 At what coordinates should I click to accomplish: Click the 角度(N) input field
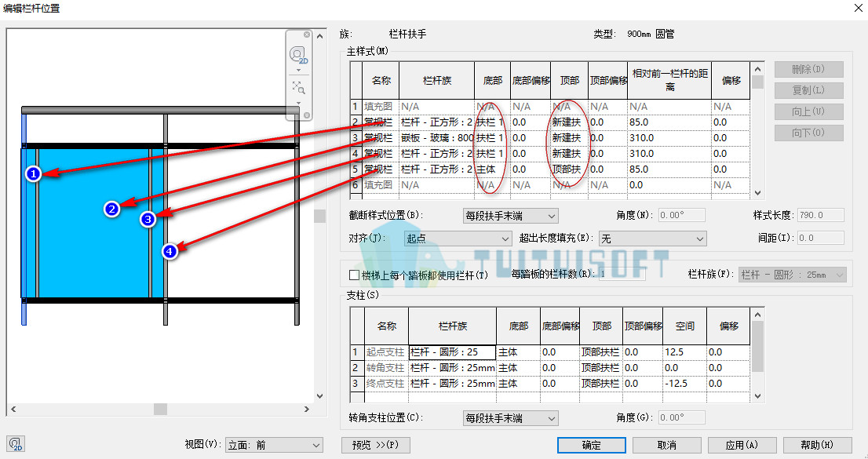681,215
